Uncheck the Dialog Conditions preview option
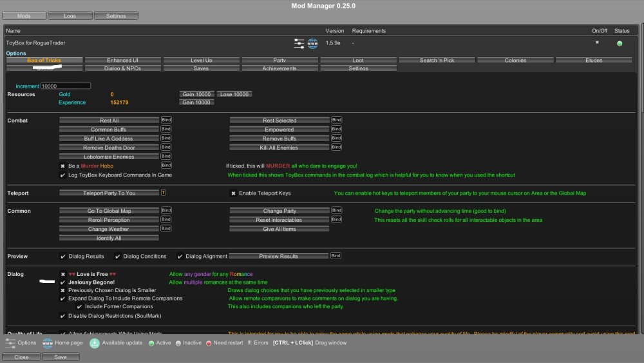Screen dimensions: 644x363 117,256
